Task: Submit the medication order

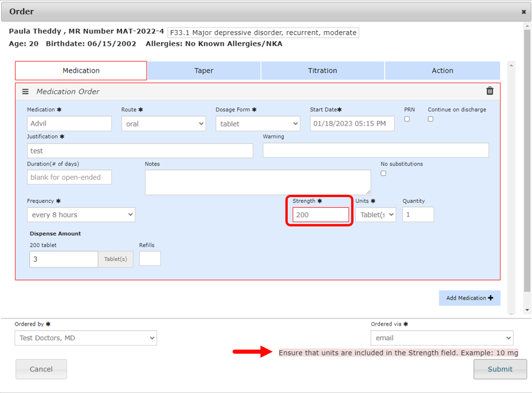Action: [500, 369]
